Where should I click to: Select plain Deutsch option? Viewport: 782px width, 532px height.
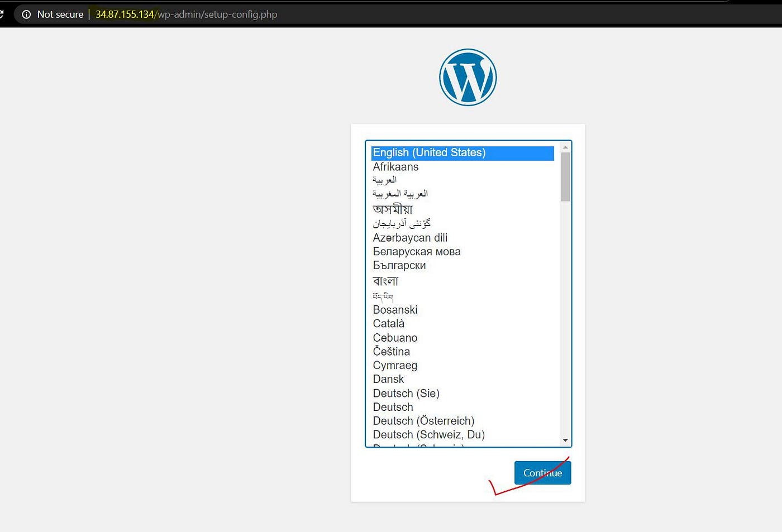tap(462, 408)
